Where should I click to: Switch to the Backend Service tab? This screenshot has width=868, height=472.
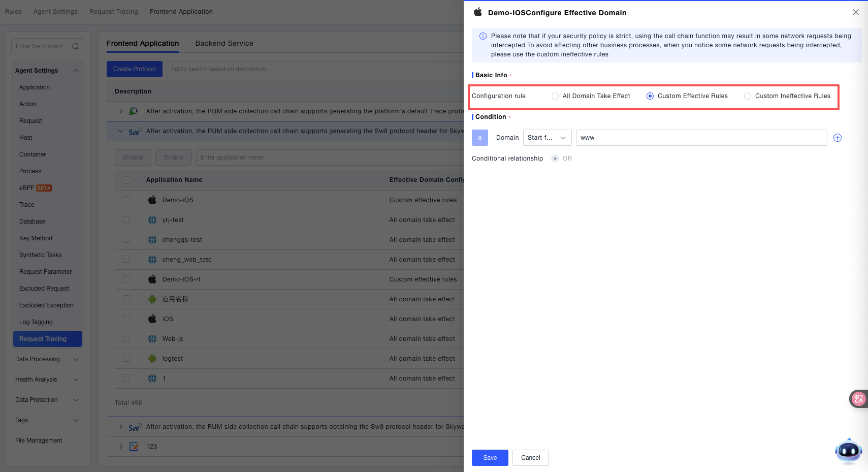pos(224,43)
